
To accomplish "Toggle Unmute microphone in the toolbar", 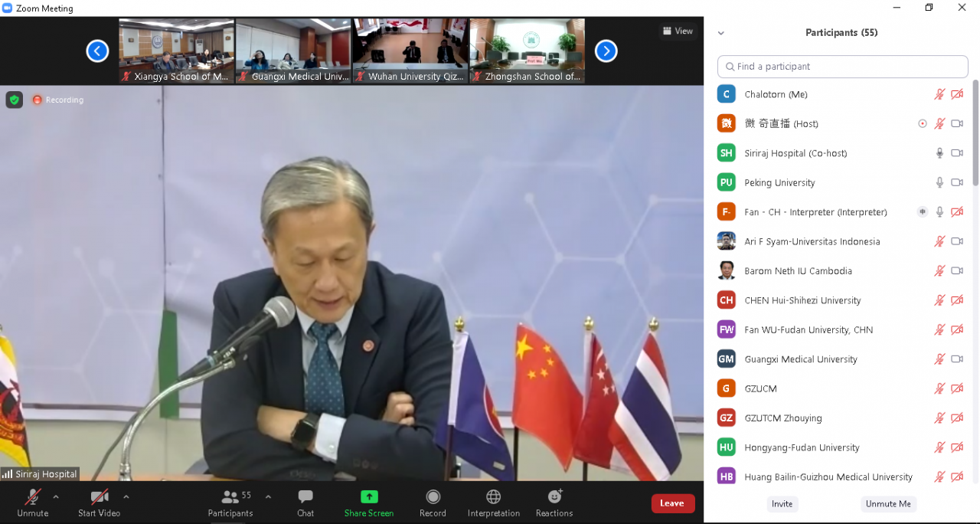I will point(33,497).
